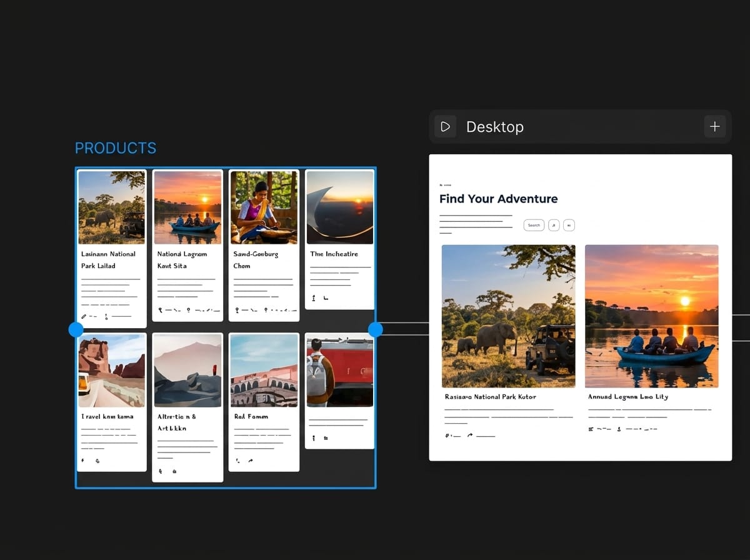The width and height of the screenshot is (750, 560).
Task: Select the arched building thumbnail in the Rod Fomm card
Action: pos(264,371)
